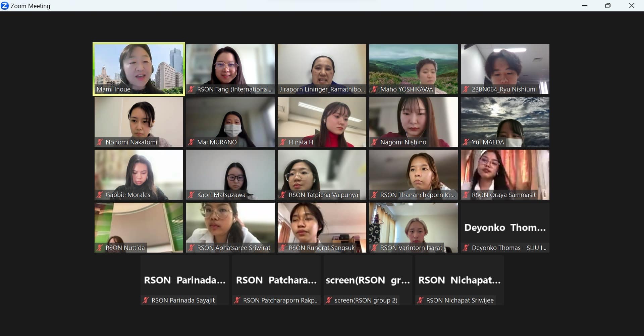Viewport: 644px width, 336px height.
Task: Click muted mic icon beside 23BN064_Ryu Nishiumi
Action: pyautogui.click(x=466, y=89)
